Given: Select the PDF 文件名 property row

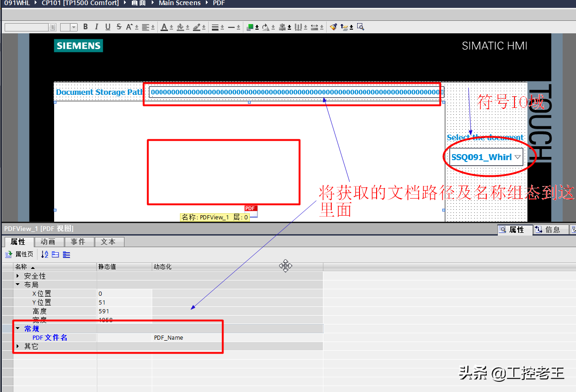Looking at the screenshot, I should 168,338.
